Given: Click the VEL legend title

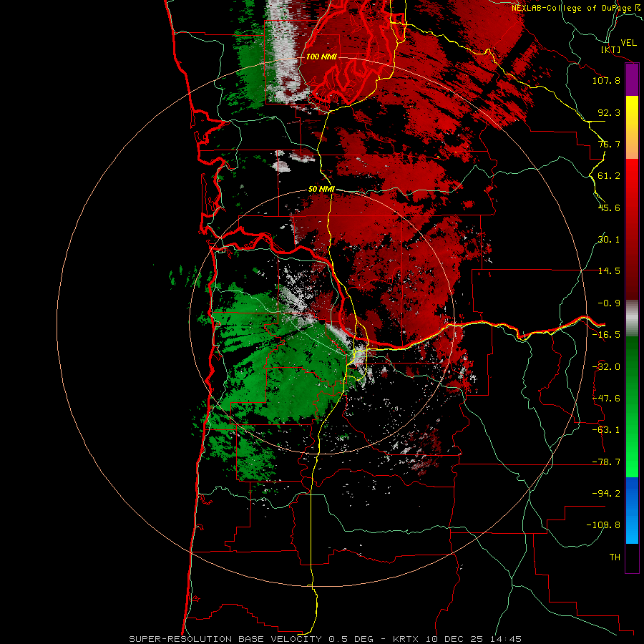Looking at the screenshot, I should (x=628, y=43).
